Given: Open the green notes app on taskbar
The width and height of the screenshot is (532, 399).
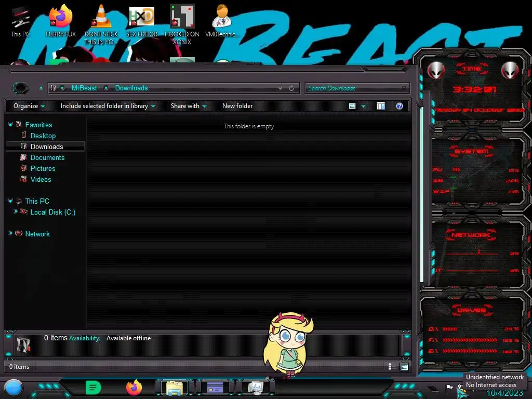Looking at the screenshot, I should [x=94, y=388].
